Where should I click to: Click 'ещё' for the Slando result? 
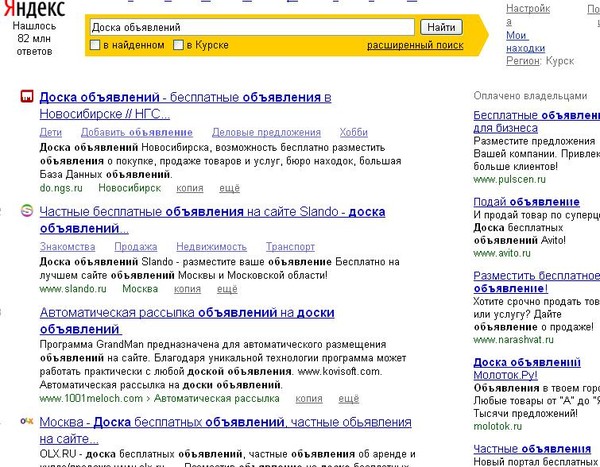[x=227, y=289]
